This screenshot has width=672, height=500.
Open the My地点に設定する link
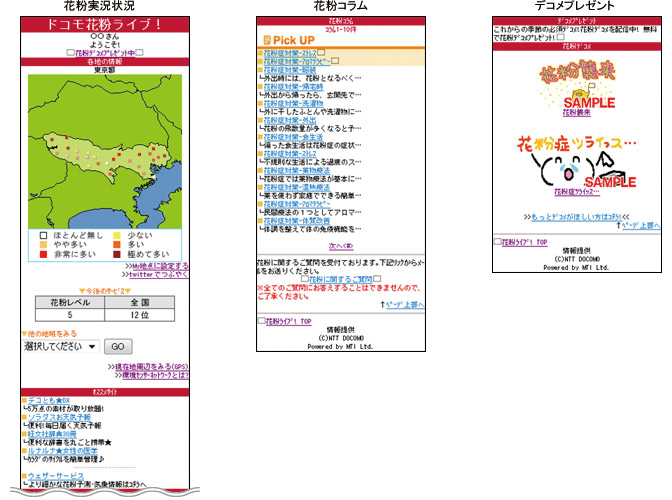(160, 266)
